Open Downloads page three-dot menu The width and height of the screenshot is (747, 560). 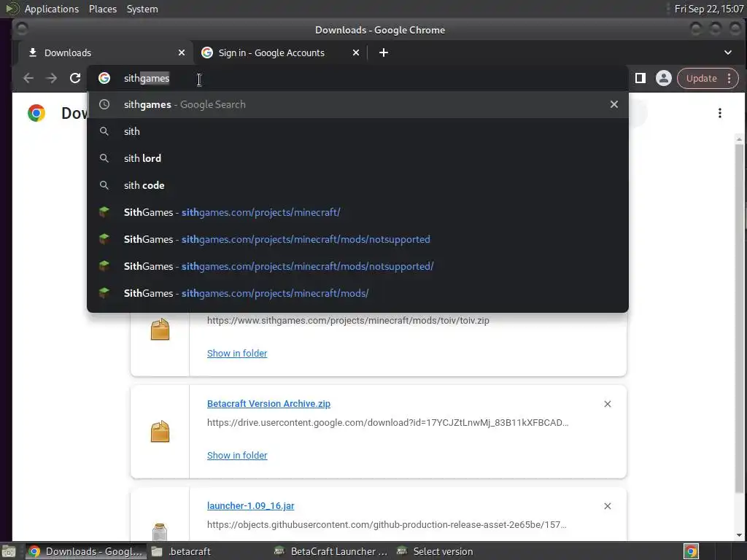pos(720,113)
